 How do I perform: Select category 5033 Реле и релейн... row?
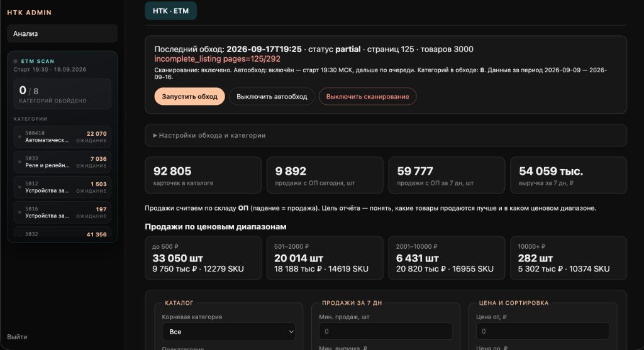tap(62, 161)
